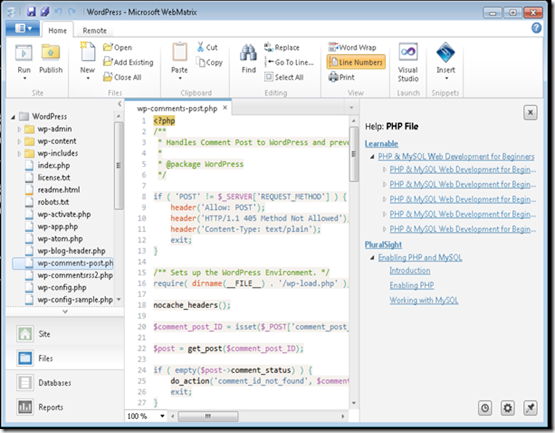Select license.txt in file tree
This screenshot has height=433, width=555.
[x=54, y=178]
